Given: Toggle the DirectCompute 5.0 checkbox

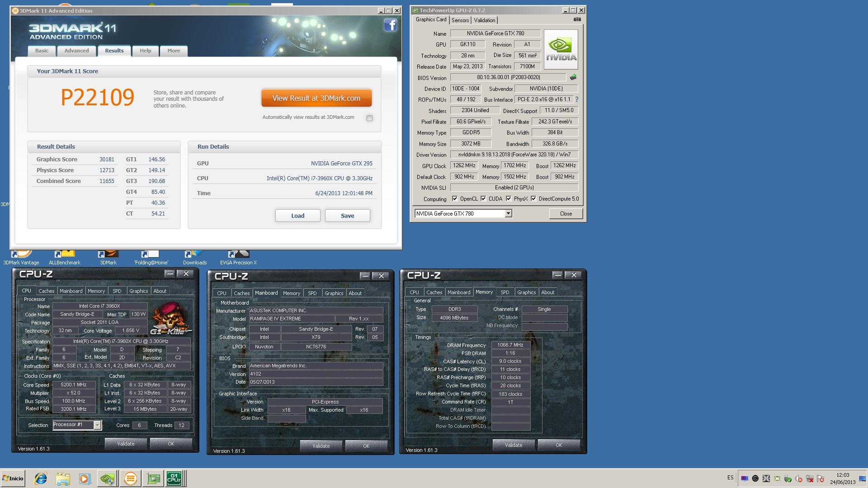Looking at the screenshot, I should pos(533,198).
